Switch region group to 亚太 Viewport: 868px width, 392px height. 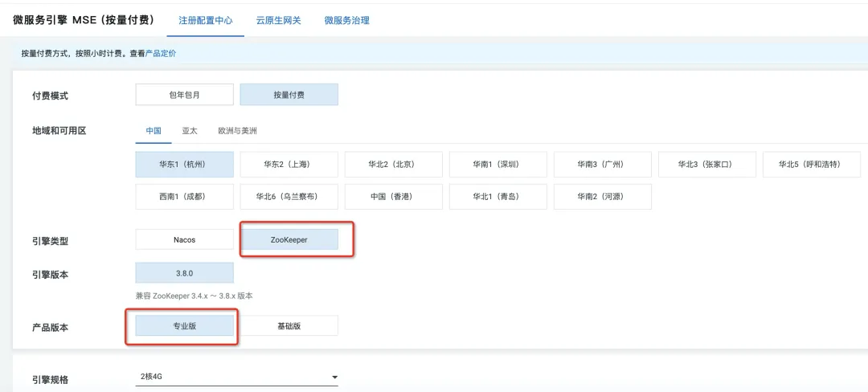[190, 132]
